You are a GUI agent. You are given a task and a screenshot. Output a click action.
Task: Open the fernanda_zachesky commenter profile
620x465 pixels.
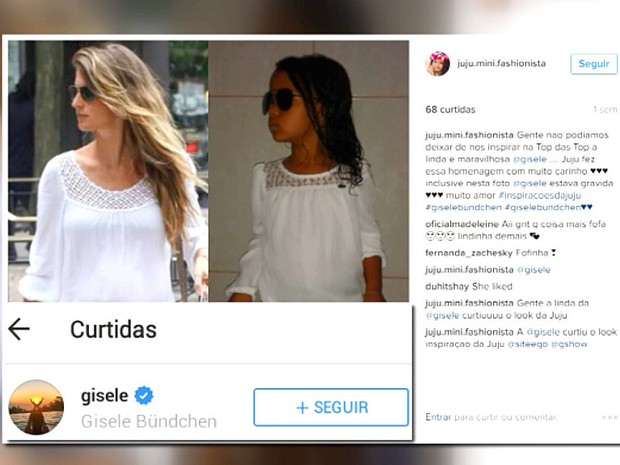[469, 253]
